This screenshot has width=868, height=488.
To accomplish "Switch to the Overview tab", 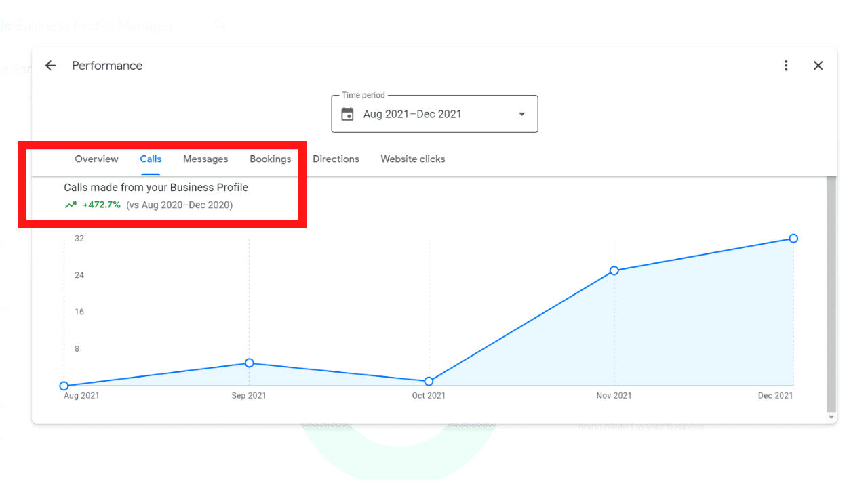I will click(x=96, y=159).
